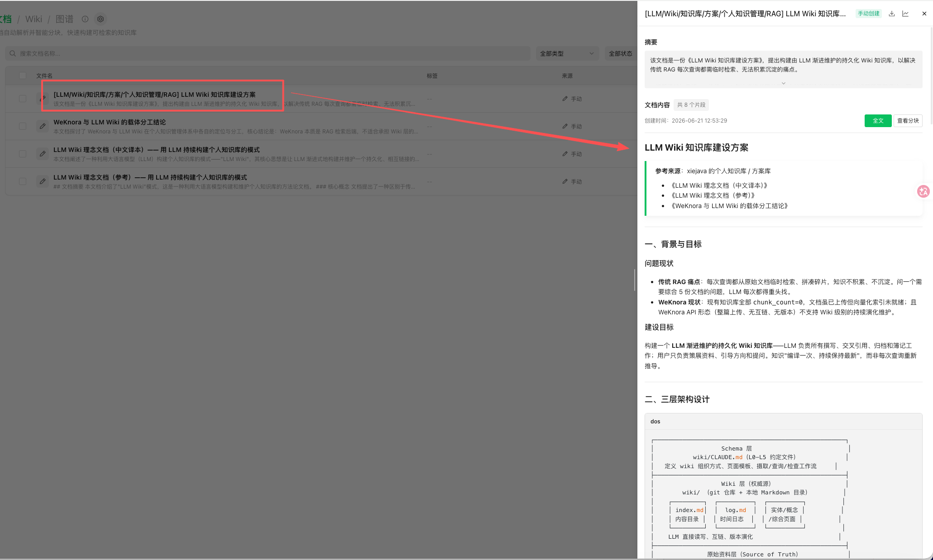Open the document titled LLM Wiki 知识库建设方案 in the list
933x560 pixels.
(154, 95)
